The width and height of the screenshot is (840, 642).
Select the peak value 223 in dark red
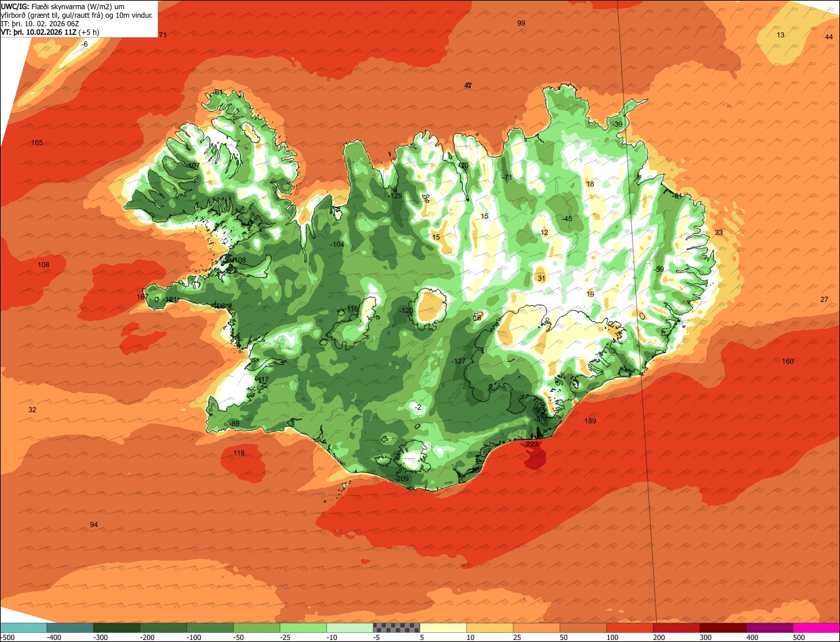pyautogui.click(x=532, y=444)
